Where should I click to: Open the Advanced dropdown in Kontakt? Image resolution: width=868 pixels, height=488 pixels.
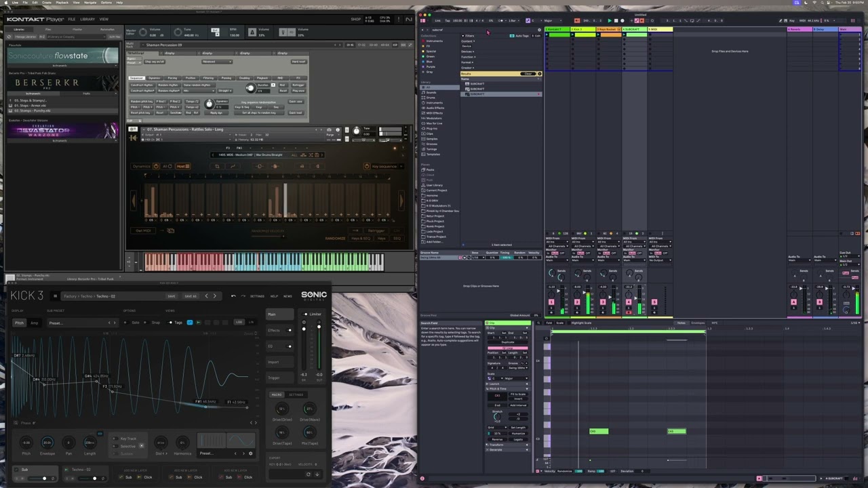tap(217, 62)
